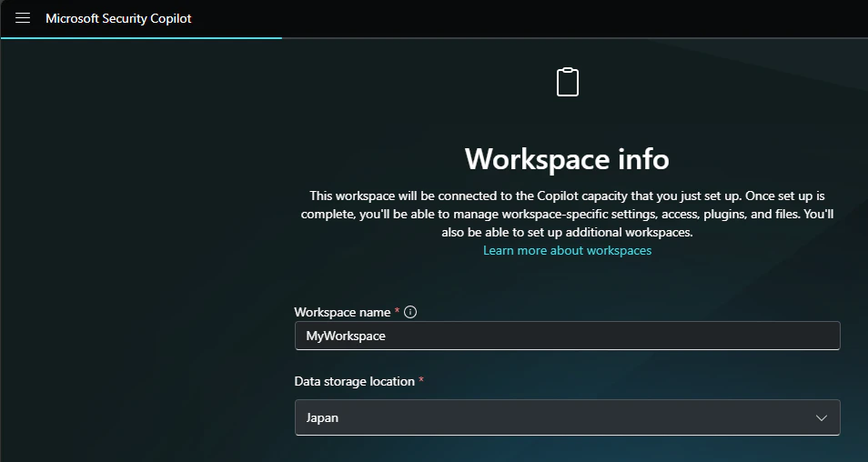
Task: Expand the Data storage location dropdown
Action: (x=568, y=417)
